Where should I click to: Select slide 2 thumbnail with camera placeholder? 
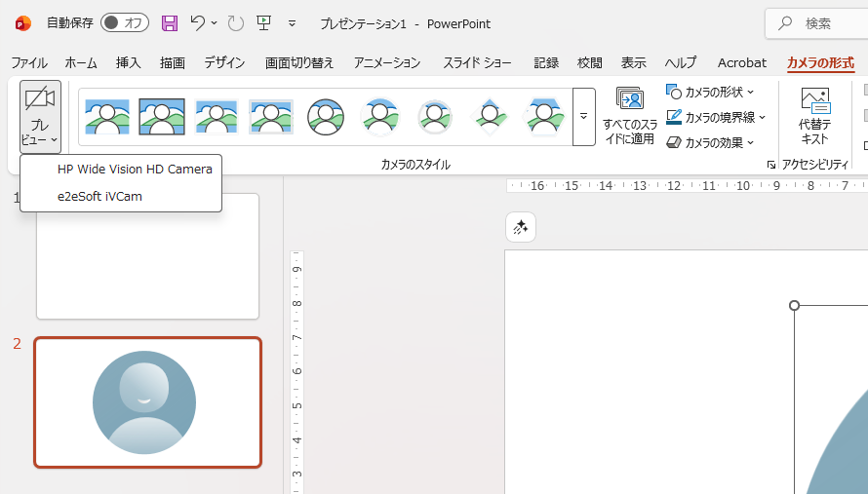click(x=148, y=402)
